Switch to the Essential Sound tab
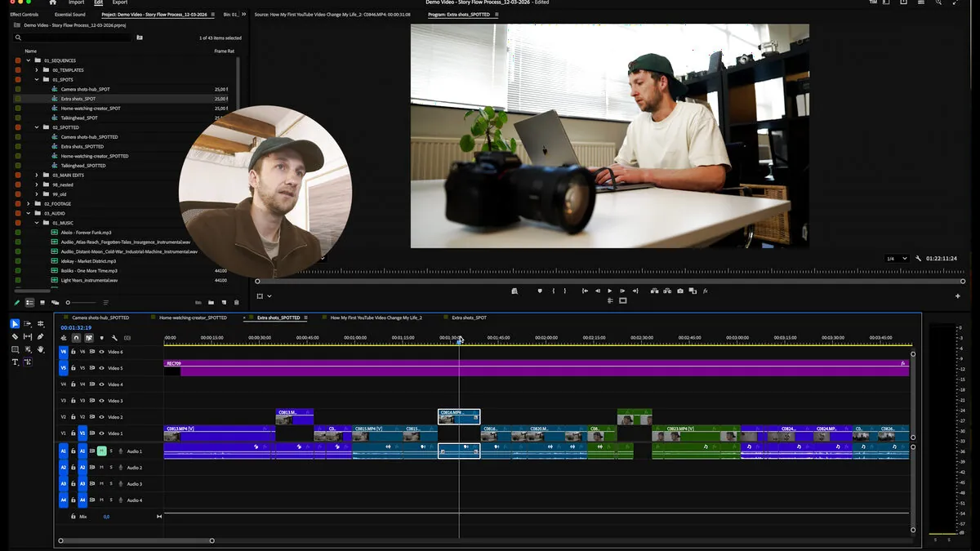The image size is (980, 551). 69,15
